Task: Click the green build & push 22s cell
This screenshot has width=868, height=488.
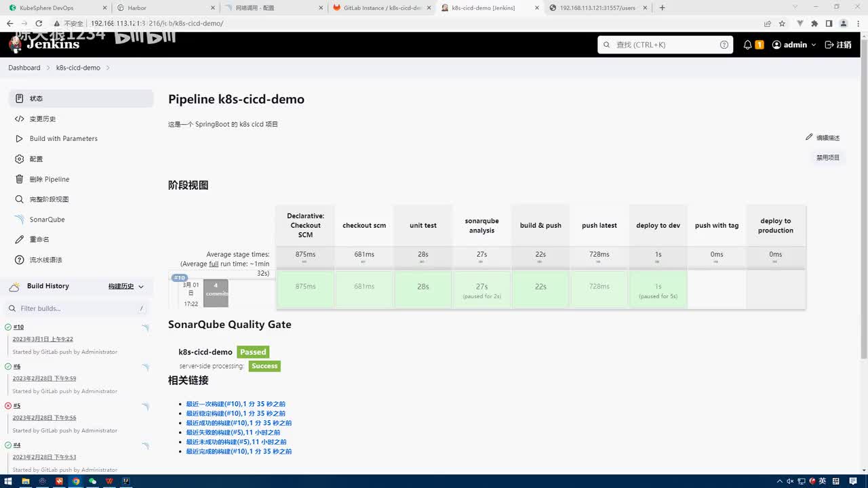Action: click(540, 289)
